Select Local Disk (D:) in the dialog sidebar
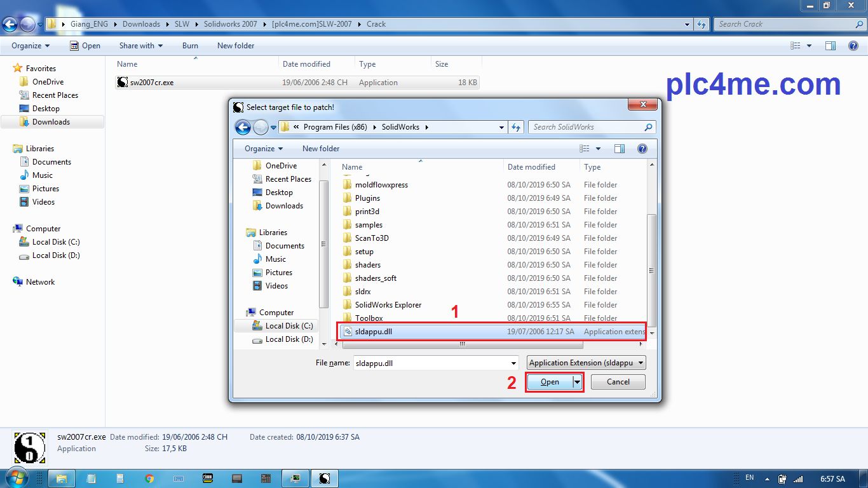 click(289, 339)
